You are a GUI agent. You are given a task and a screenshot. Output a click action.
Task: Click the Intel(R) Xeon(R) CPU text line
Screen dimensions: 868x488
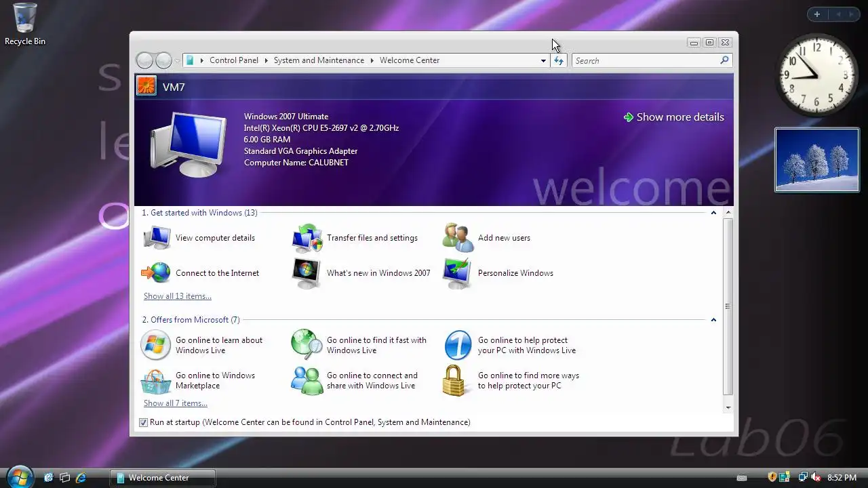(321, 128)
